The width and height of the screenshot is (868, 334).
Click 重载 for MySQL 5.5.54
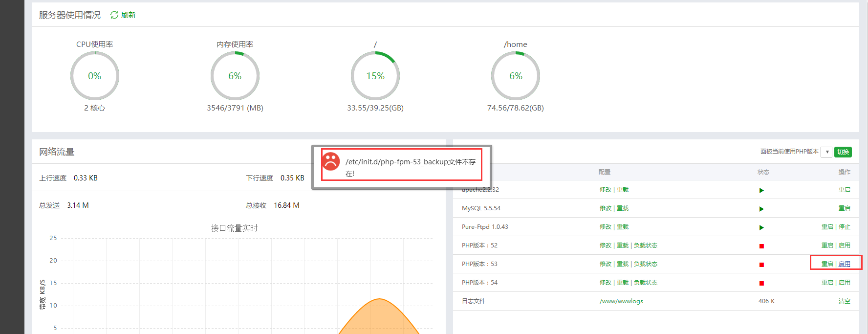pyautogui.click(x=623, y=208)
